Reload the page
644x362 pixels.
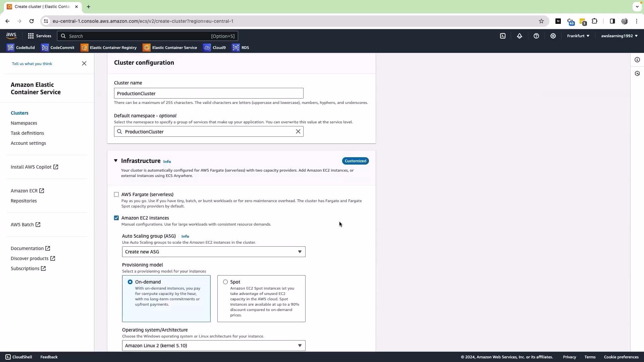[32, 21]
